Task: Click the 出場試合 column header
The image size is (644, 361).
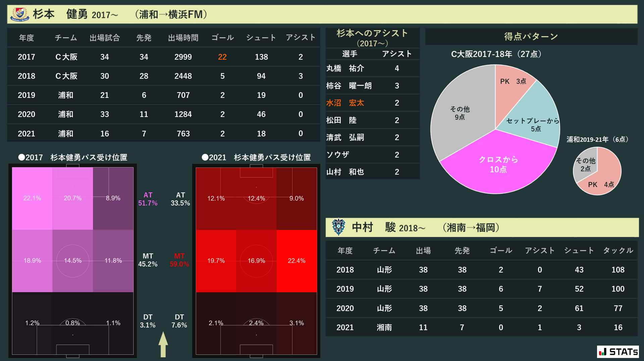Action: [105, 38]
